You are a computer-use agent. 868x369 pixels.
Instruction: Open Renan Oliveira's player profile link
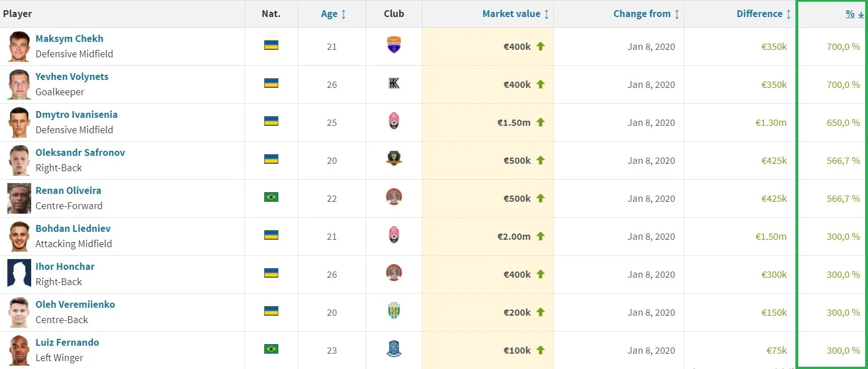click(x=68, y=190)
